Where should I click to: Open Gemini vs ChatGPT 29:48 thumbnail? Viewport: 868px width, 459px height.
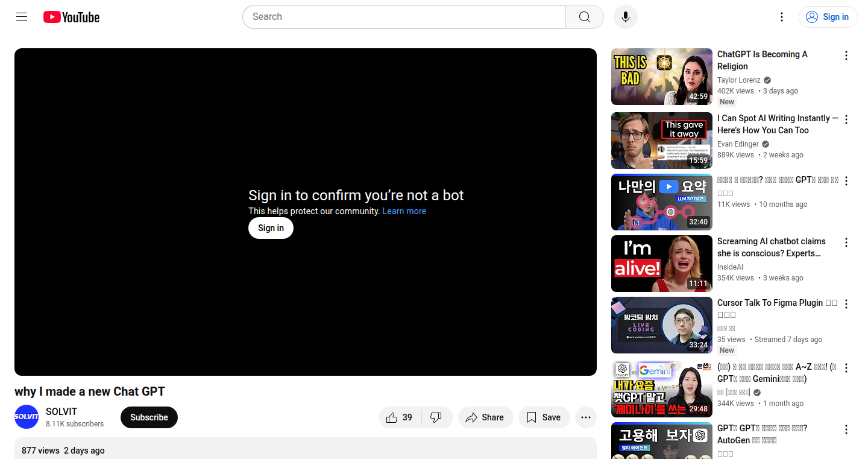tap(662, 389)
